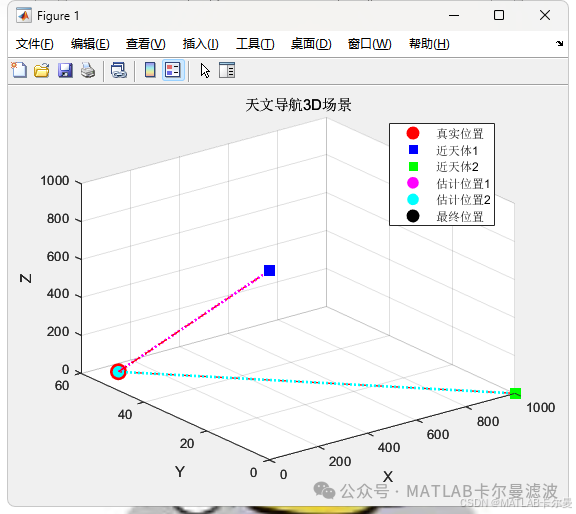Open the 编辑(E) menu
This screenshot has width=576, height=514.
pyautogui.click(x=90, y=44)
